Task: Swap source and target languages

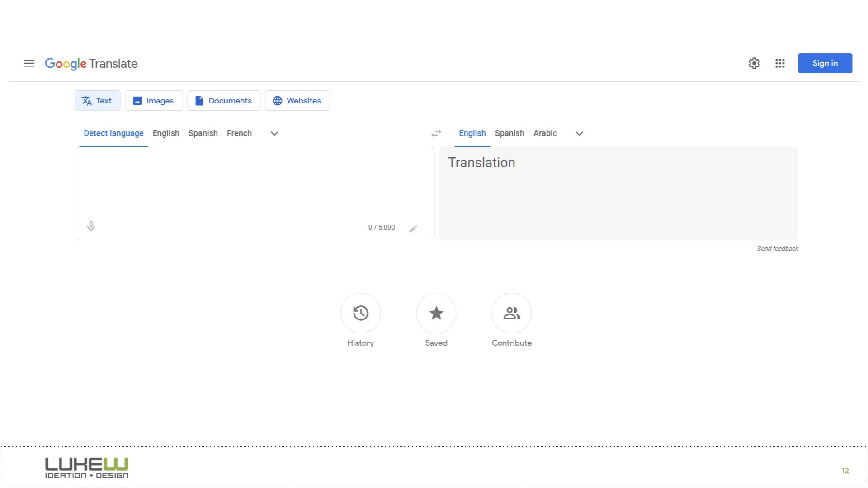Action: (436, 133)
